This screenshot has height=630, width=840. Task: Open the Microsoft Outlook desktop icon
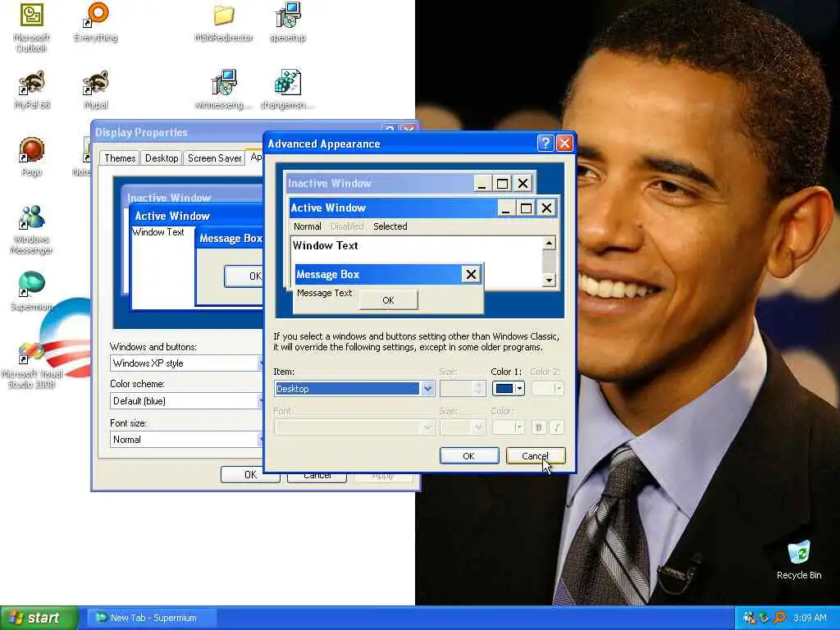click(x=31, y=27)
